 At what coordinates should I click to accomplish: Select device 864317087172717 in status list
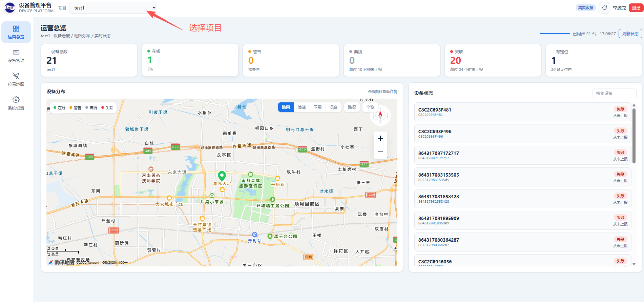tap(523, 155)
